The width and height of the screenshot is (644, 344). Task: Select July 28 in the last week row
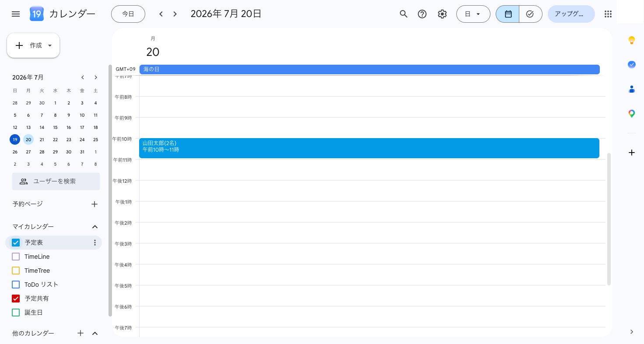click(42, 152)
